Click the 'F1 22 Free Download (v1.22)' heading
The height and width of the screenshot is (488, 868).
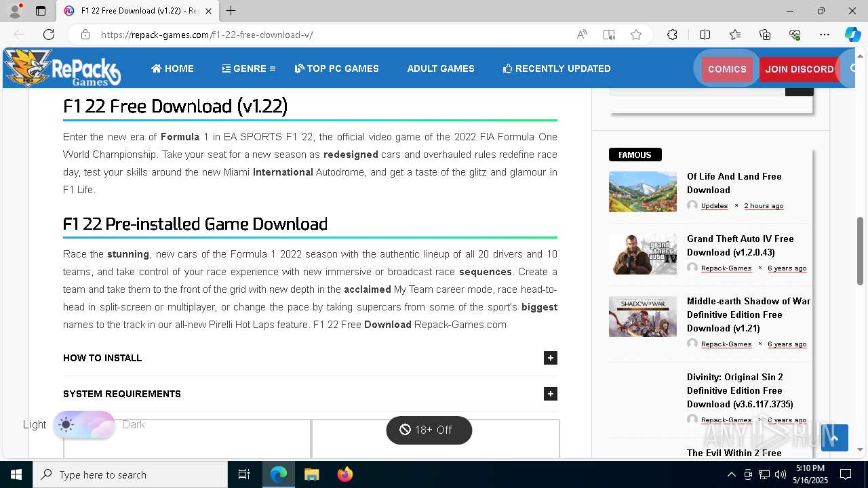point(175,106)
